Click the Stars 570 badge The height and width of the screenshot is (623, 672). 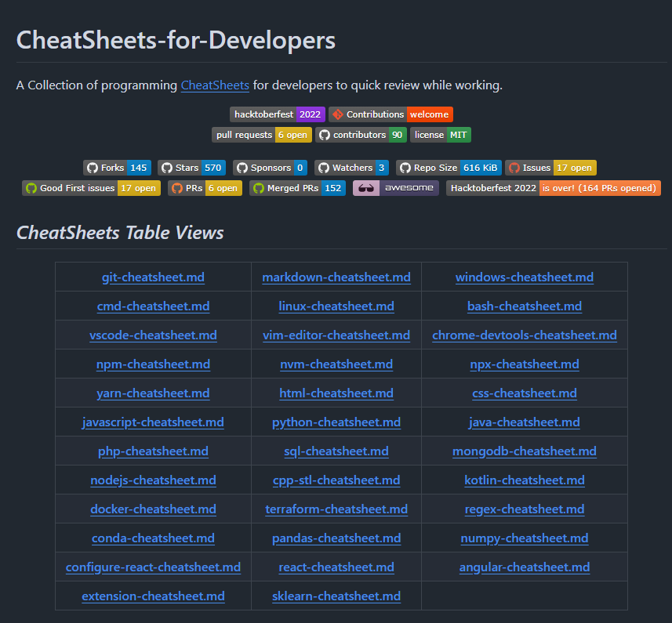coord(191,168)
